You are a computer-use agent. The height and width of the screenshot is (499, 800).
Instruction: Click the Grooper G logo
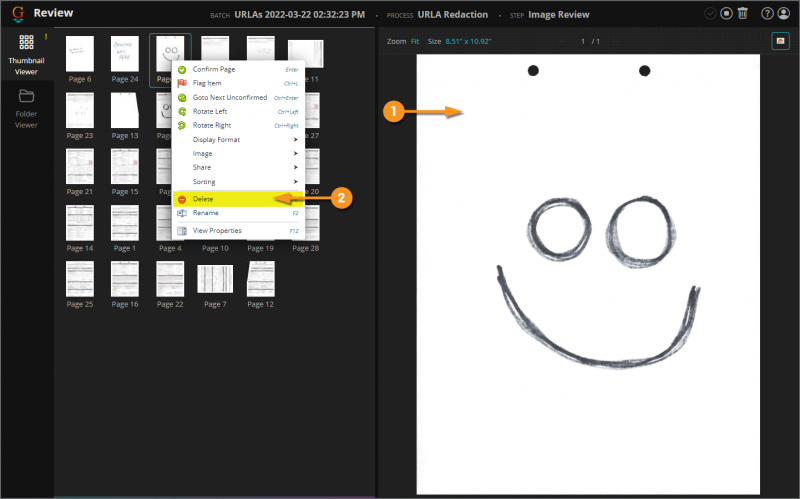(x=18, y=14)
